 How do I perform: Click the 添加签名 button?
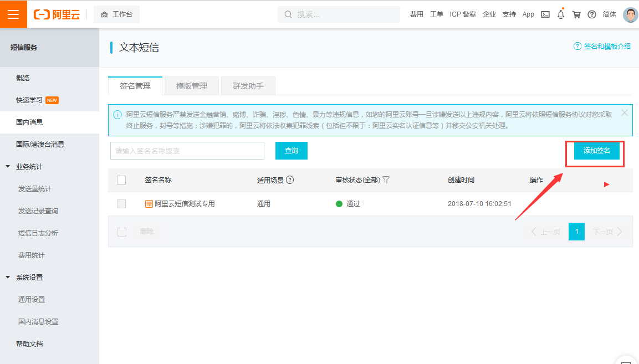pos(596,151)
